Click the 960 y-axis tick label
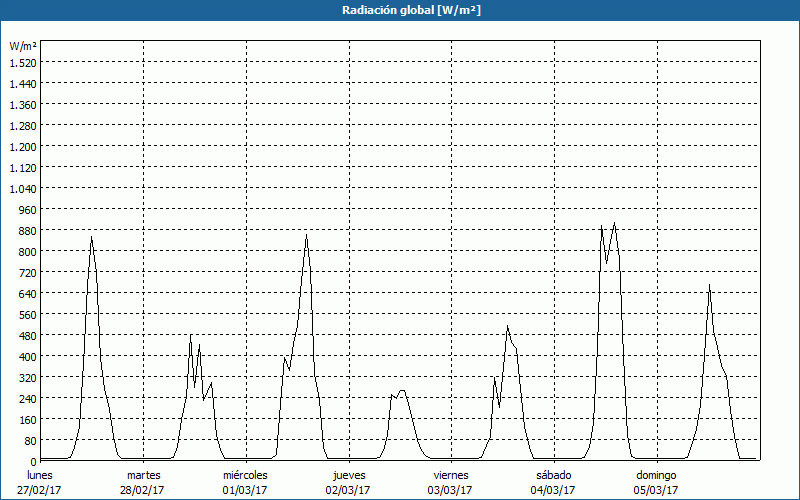The image size is (800, 500). click(26, 209)
